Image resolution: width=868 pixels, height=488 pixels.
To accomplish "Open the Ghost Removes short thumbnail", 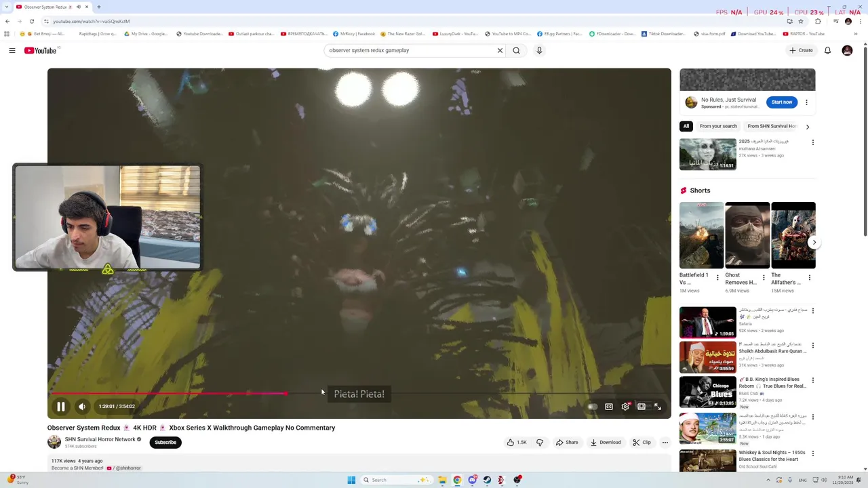I will [x=747, y=235].
